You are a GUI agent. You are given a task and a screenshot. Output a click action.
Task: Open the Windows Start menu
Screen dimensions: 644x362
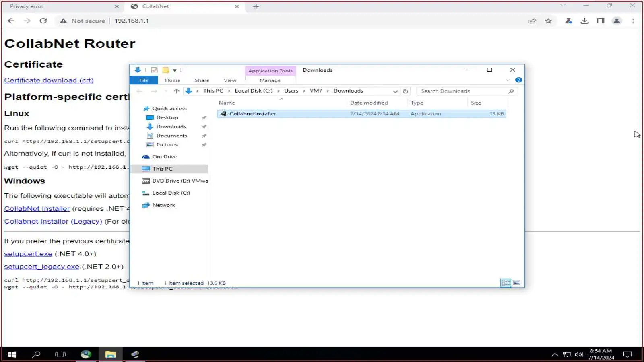[12, 354]
